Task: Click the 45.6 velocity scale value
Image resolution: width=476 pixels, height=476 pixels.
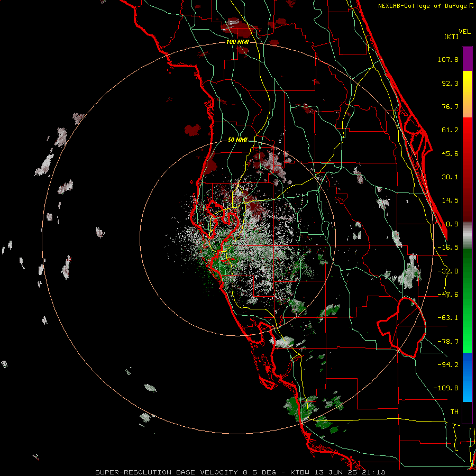Action: click(x=450, y=153)
